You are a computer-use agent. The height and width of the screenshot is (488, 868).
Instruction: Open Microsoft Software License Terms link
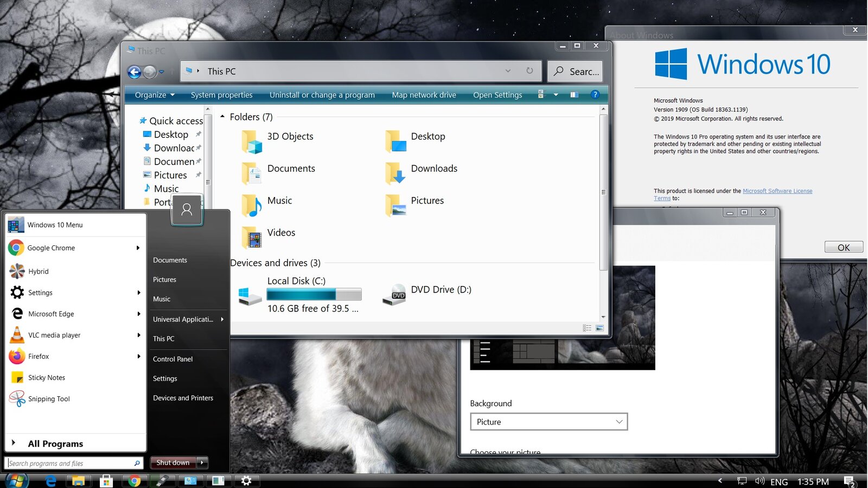pyautogui.click(x=777, y=191)
